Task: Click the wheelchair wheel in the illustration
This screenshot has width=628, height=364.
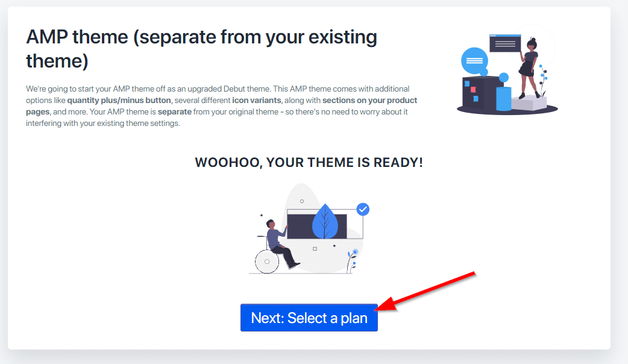Action: tap(266, 262)
